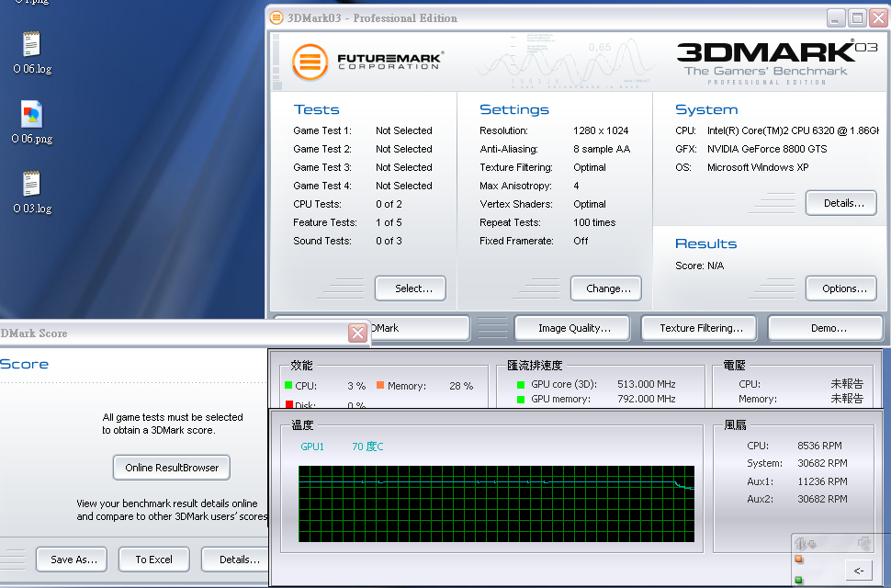Select the O 06.png image icon
The height and width of the screenshot is (588, 891).
[31, 116]
